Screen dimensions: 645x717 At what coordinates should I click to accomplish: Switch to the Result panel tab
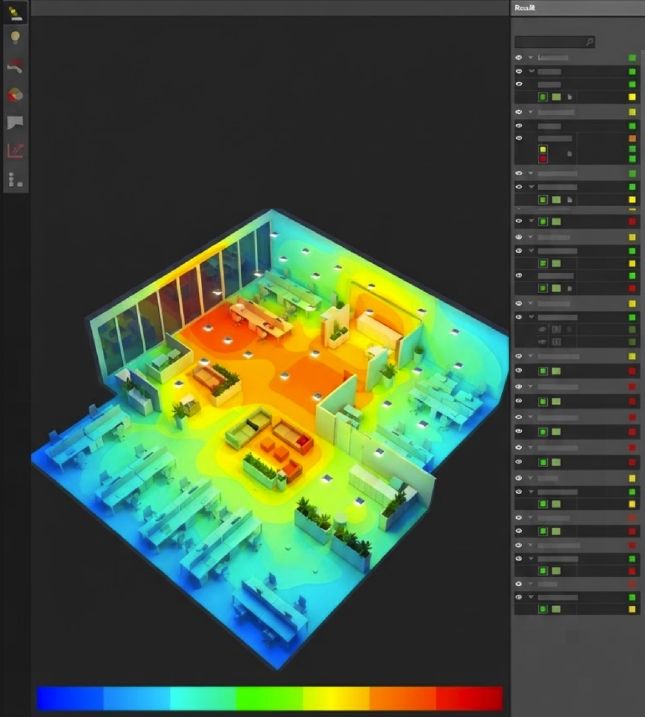click(524, 8)
